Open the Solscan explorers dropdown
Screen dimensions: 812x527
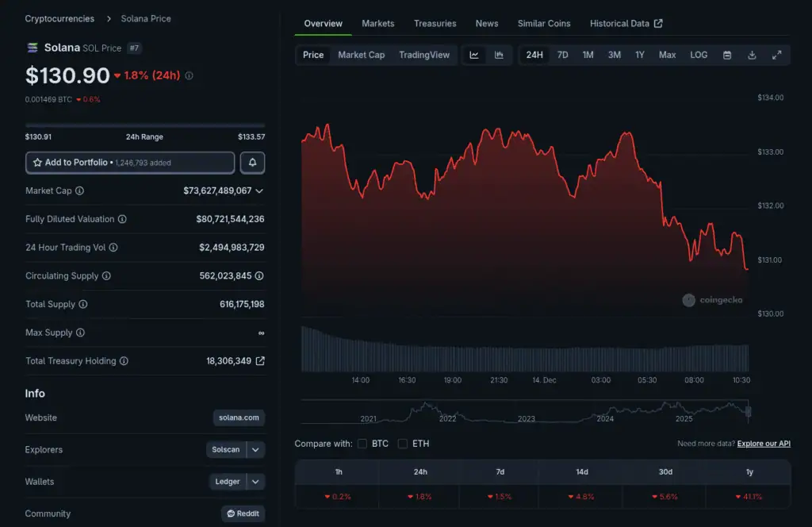[x=255, y=450]
